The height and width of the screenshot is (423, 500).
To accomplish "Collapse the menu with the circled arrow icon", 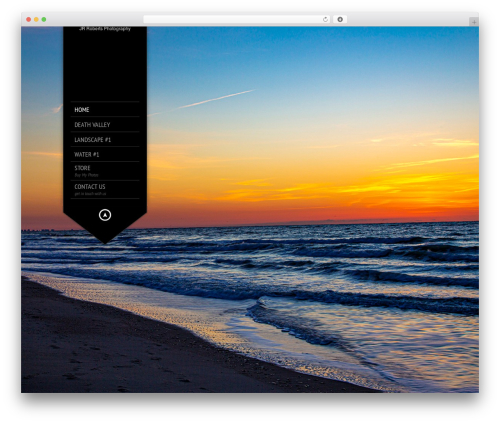I will click(x=105, y=215).
